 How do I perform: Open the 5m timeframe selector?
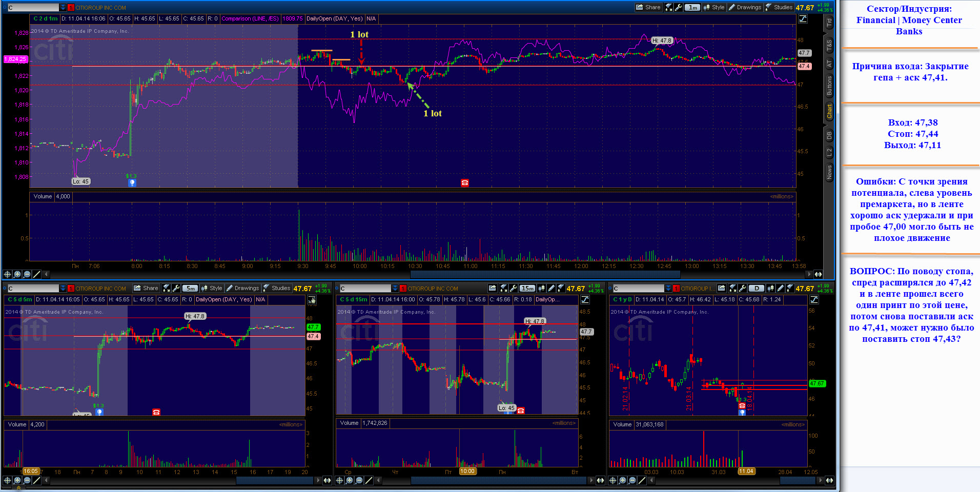(190, 288)
